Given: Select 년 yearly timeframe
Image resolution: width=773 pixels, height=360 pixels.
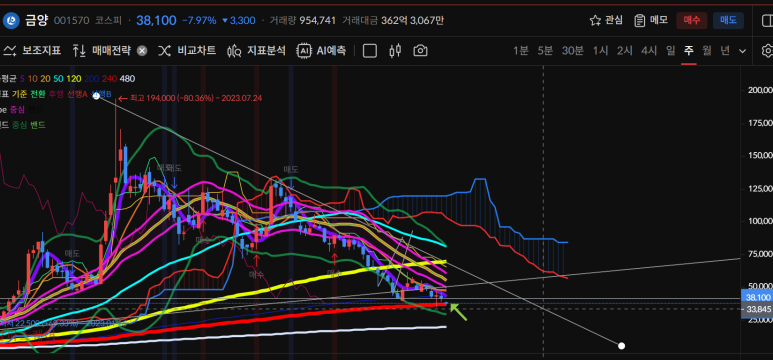Looking at the screenshot, I should pos(725,50).
